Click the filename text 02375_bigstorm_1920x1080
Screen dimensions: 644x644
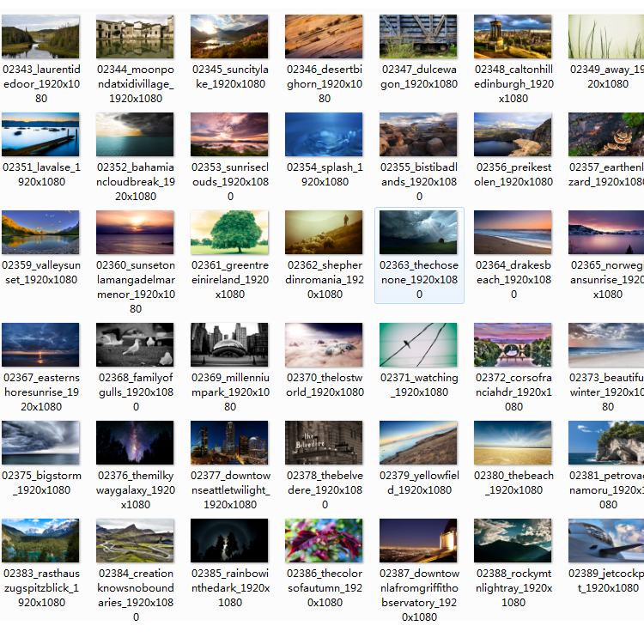[41, 483]
